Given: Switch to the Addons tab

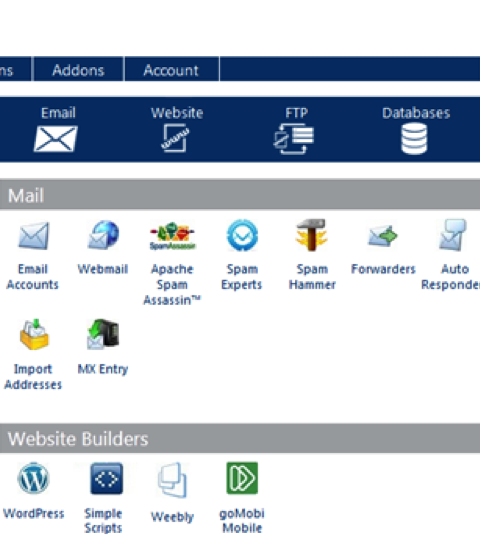Looking at the screenshot, I should pyautogui.click(x=78, y=70).
